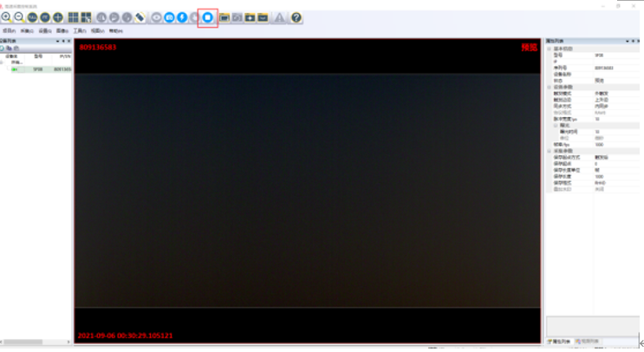
Task: Select the grid layout icon with cursor
Action: (x=86, y=17)
